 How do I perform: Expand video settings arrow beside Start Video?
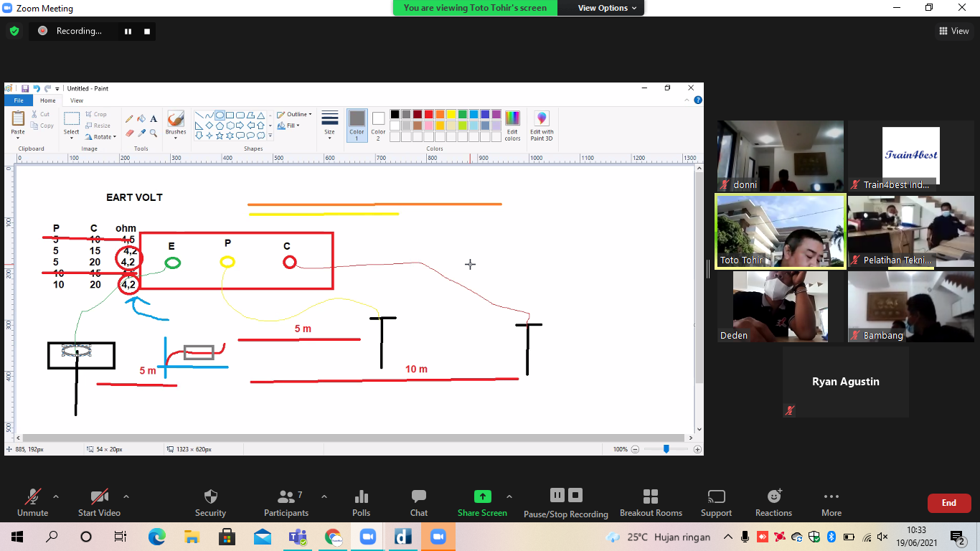click(126, 496)
